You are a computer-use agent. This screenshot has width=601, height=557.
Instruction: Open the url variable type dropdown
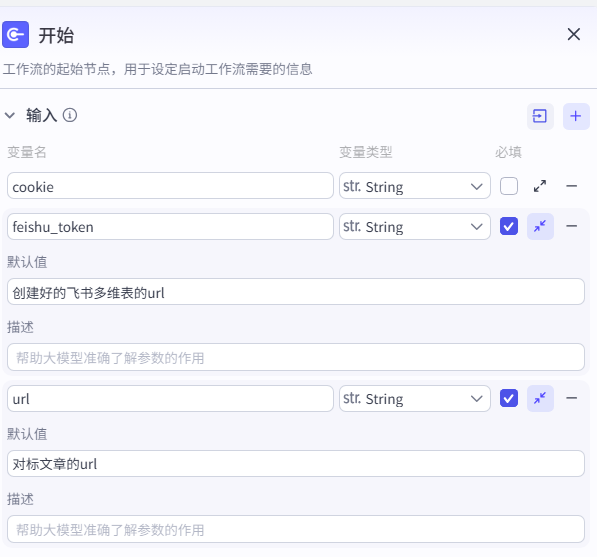(415, 399)
